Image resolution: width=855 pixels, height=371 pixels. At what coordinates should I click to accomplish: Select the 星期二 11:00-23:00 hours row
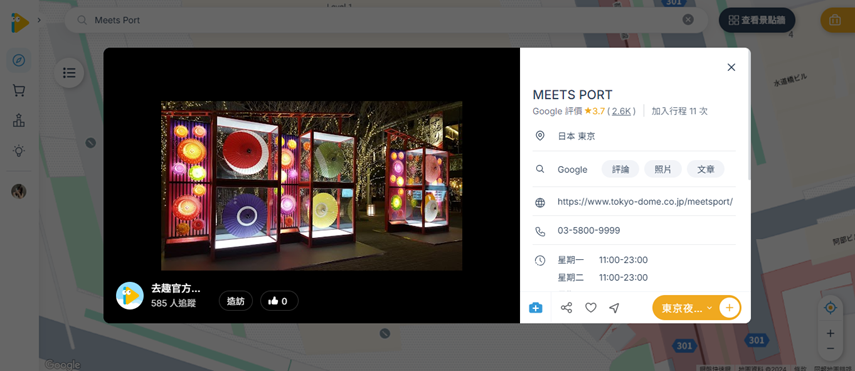coord(603,278)
